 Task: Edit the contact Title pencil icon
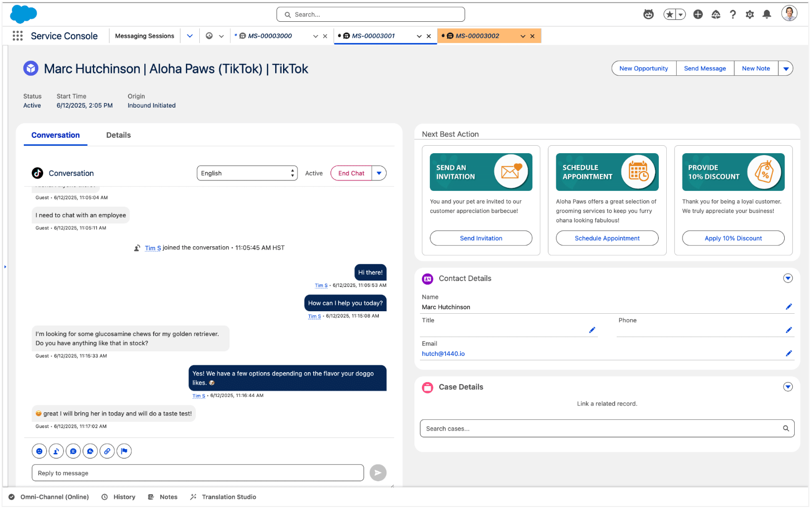click(x=592, y=330)
